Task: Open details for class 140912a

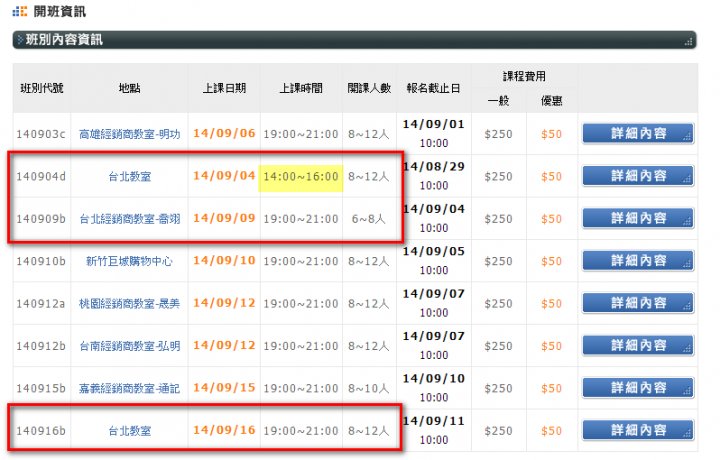Action: 638,303
